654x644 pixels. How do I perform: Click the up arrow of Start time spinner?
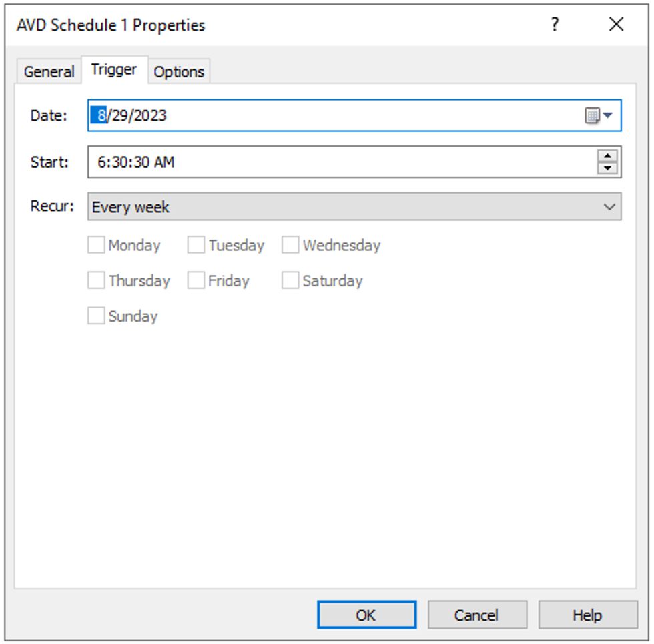coord(607,156)
